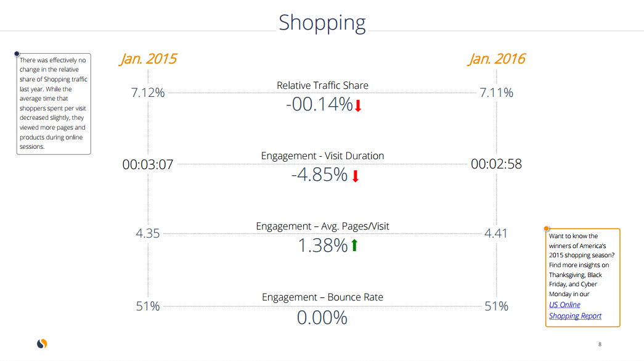Click the red down arrow beside -00.14%
The height and width of the screenshot is (361, 644).
point(358,106)
